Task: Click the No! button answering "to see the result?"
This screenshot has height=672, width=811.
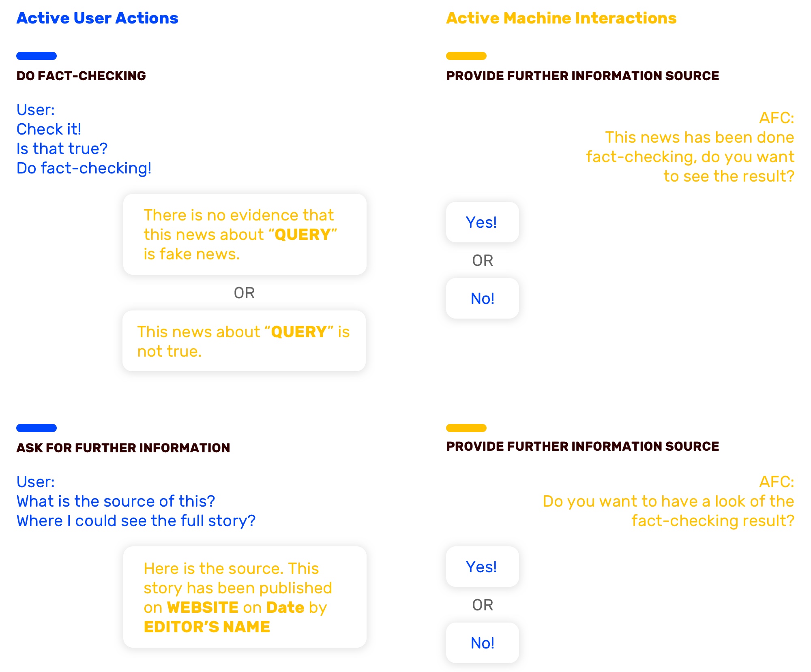Action: pos(482,298)
